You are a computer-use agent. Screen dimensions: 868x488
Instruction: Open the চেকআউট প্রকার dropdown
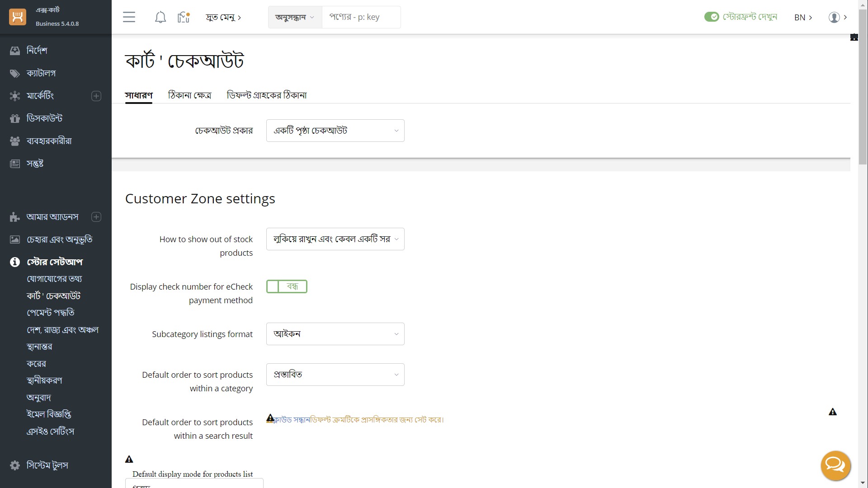point(335,131)
